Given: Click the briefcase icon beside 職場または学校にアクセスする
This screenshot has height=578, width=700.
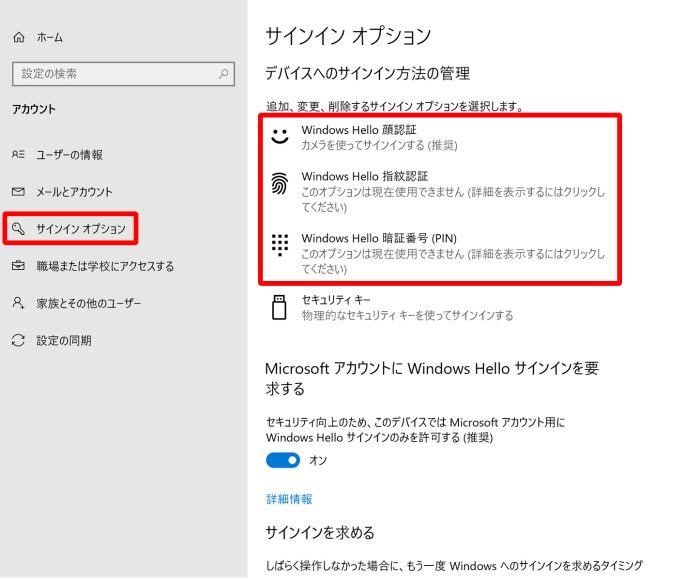Looking at the screenshot, I should pyautogui.click(x=18, y=266).
